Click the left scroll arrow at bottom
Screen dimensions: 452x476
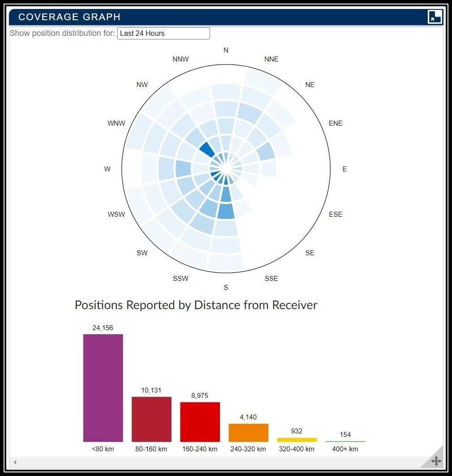(x=14, y=462)
